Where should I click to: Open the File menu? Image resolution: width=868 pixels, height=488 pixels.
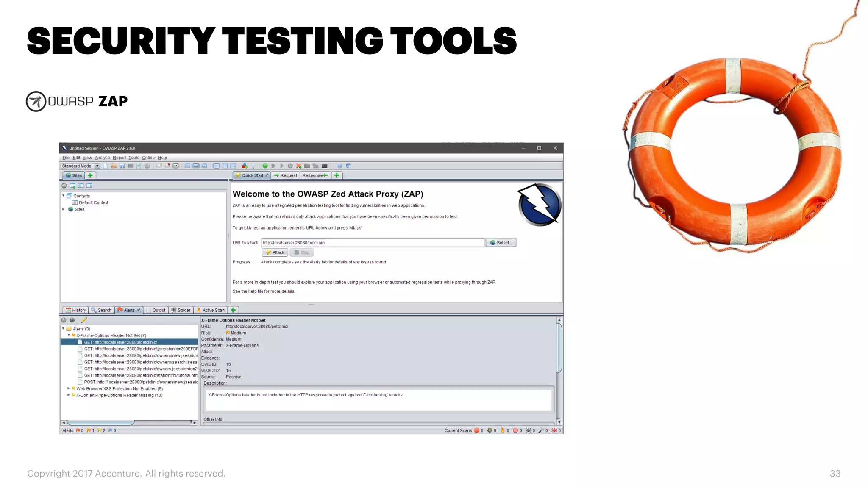[66, 158]
